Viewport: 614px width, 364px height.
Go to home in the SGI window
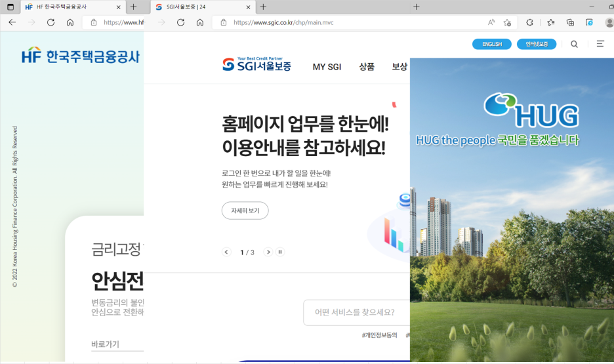click(200, 22)
